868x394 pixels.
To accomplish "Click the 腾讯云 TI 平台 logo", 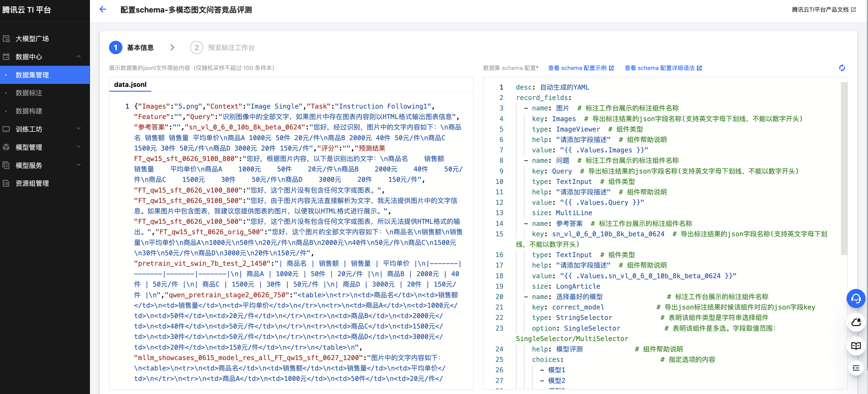I will tap(27, 10).
